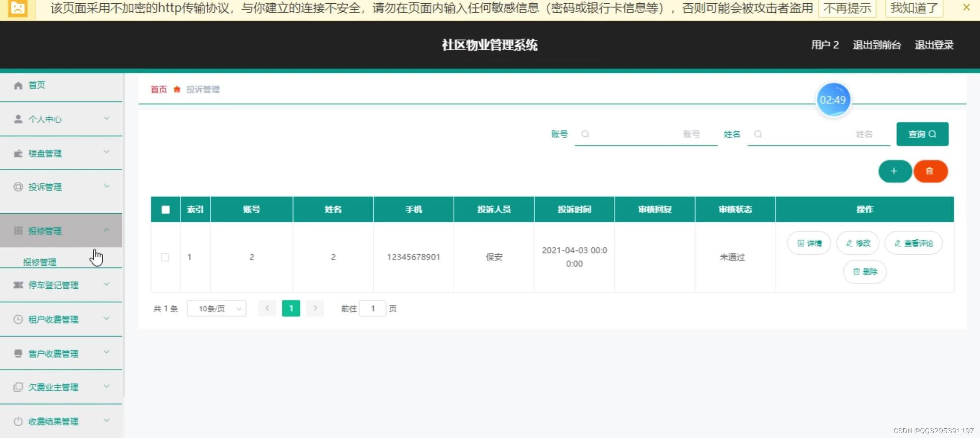Expand 收费结果管理 menu chevron
Image resolution: width=980 pixels, height=438 pixels.
coord(106,420)
